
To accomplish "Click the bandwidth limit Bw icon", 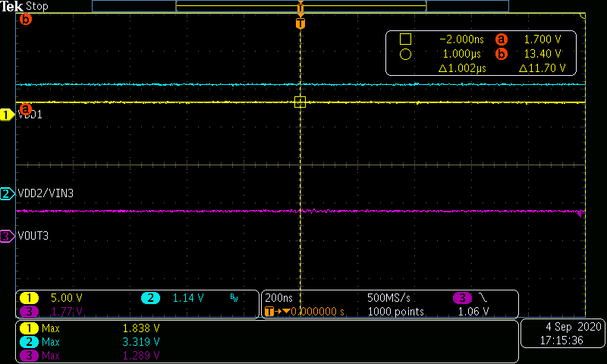I will pyautogui.click(x=234, y=297).
